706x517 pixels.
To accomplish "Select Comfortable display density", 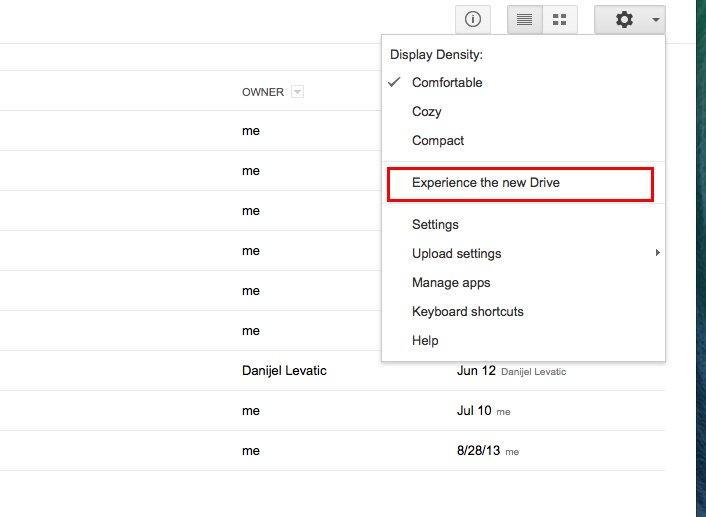I will point(523,82).
